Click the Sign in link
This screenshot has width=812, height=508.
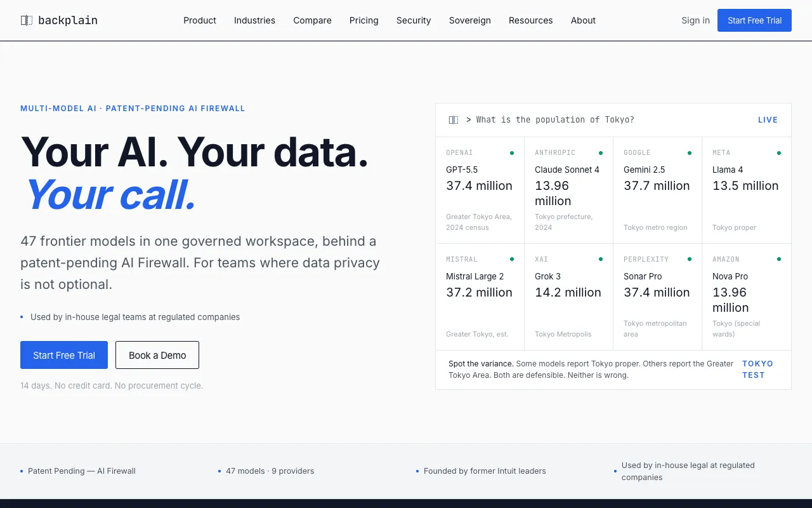pos(695,20)
